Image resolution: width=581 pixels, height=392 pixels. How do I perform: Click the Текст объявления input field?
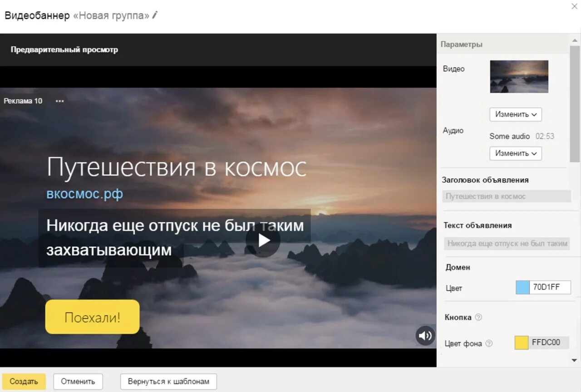(x=507, y=243)
